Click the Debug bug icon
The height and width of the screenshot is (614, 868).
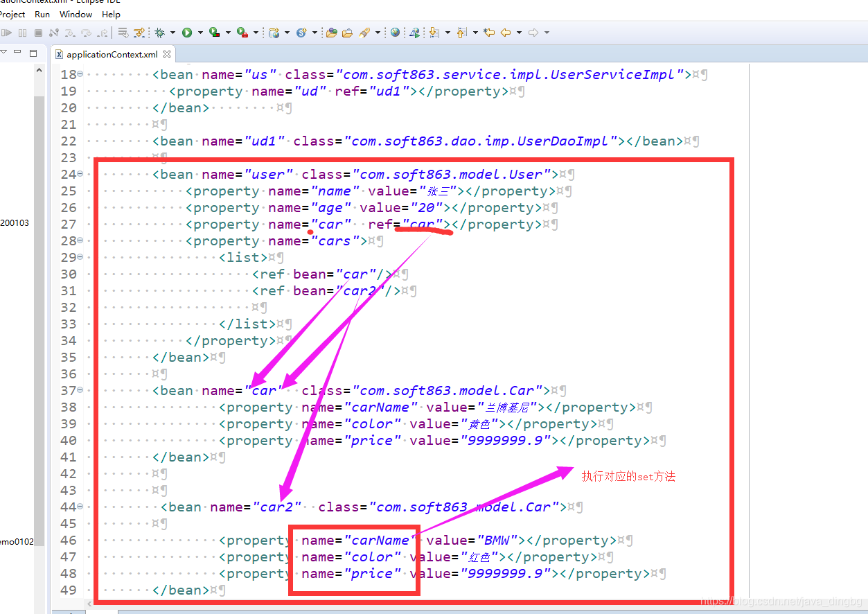[159, 33]
